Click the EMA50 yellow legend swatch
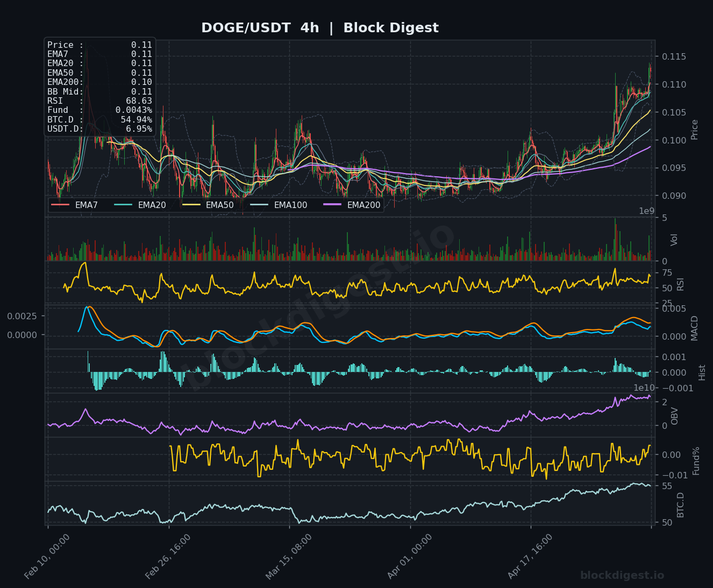The width and height of the screenshot is (713, 588). tap(191, 205)
